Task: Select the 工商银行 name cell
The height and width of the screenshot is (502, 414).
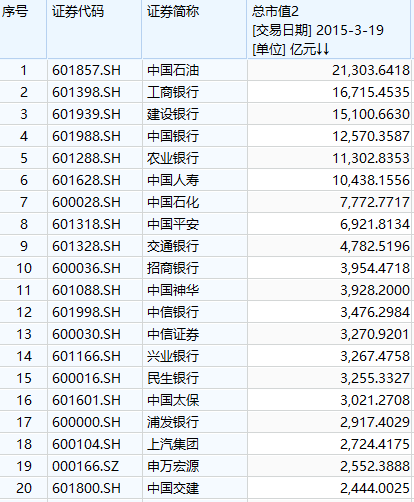Action: click(x=195, y=92)
